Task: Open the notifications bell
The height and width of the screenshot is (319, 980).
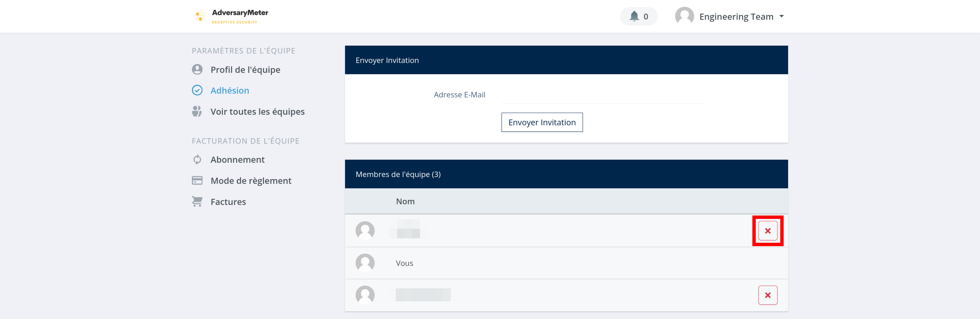Action: click(634, 16)
